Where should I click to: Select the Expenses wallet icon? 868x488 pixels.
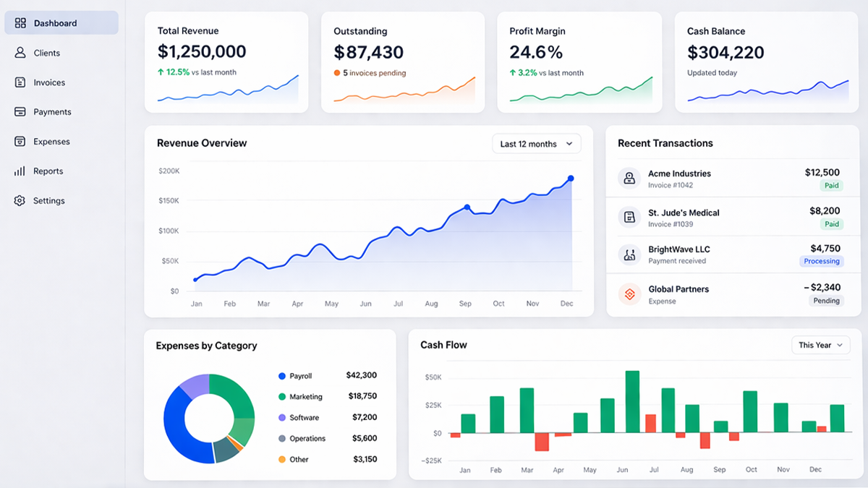coord(20,141)
